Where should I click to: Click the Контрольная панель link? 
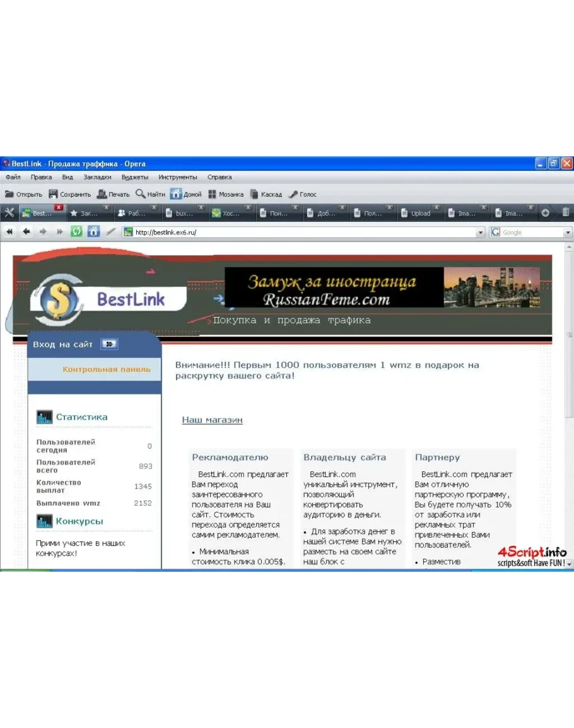106,369
